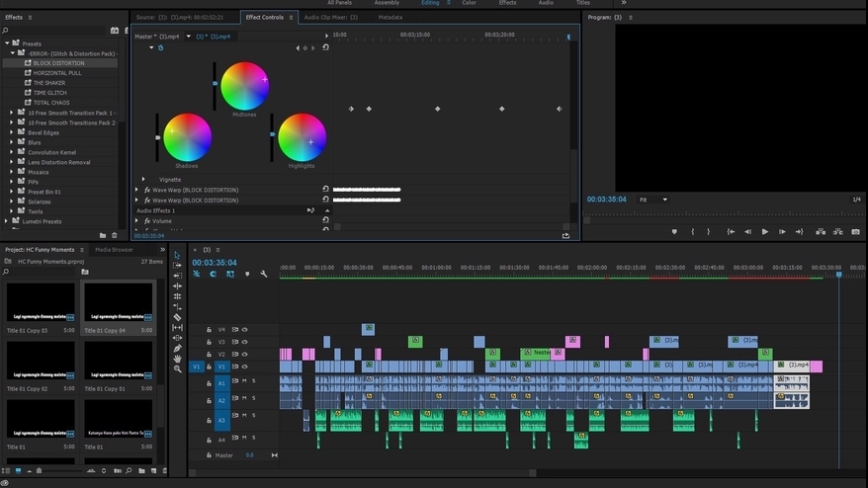Toggle timeline snap magnet icon
Viewport: 868px width, 488px height.
(x=214, y=274)
